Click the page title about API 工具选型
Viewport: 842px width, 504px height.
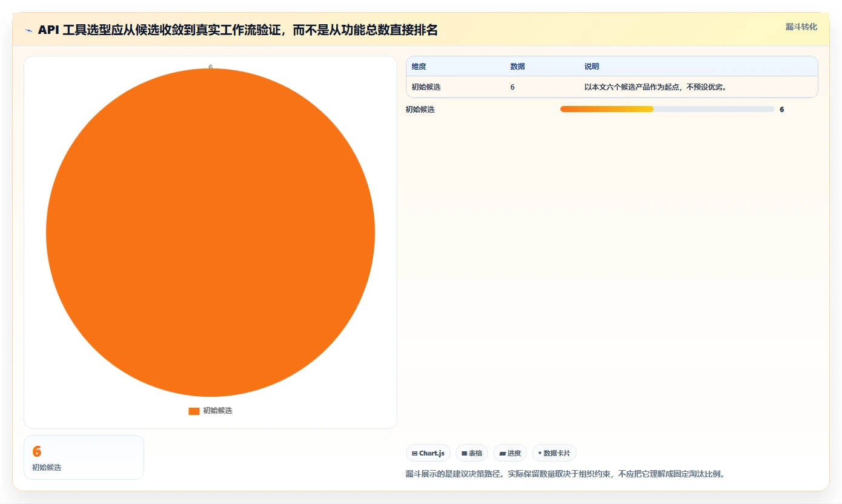237,30
